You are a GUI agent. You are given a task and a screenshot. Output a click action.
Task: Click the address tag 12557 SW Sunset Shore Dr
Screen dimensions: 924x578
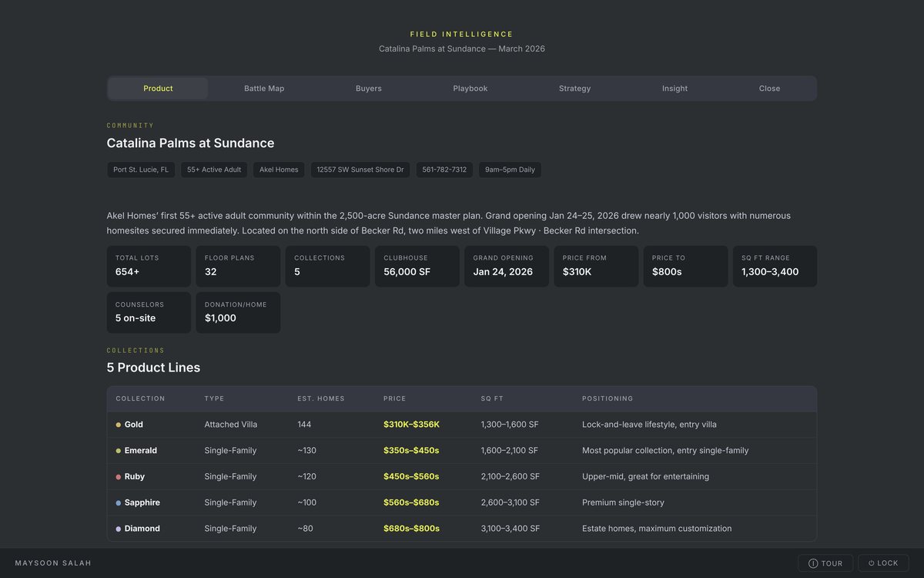pyautogui.click(x=360, y=170)
